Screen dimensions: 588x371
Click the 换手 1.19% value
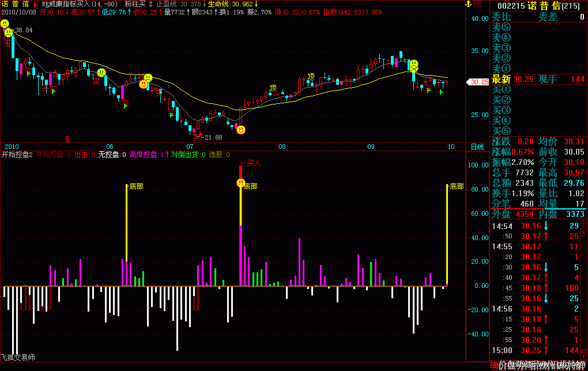pyautogui.click(x=523, y=193)
